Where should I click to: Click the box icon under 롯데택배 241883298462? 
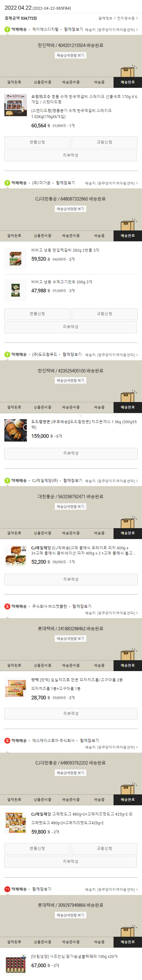coord(128,654)
